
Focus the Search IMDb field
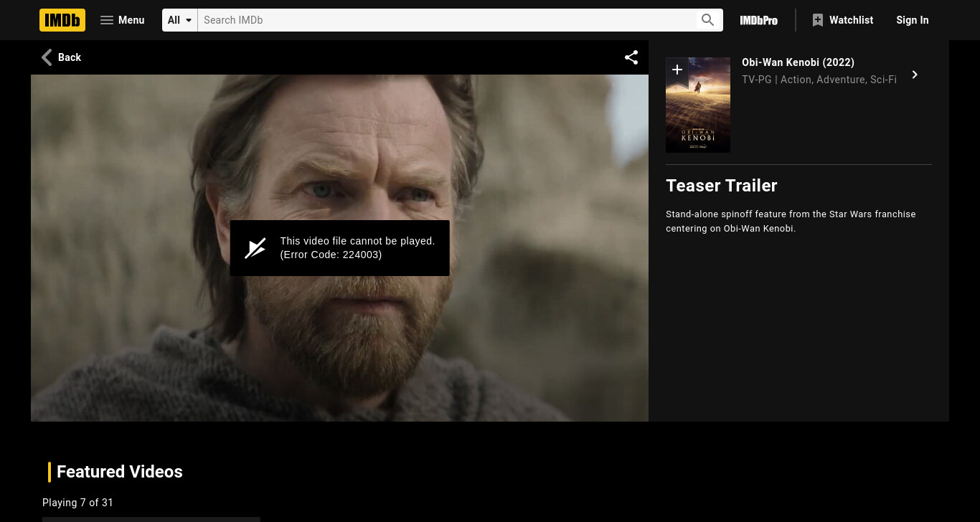pyautogui.click(x=446, y=20)
